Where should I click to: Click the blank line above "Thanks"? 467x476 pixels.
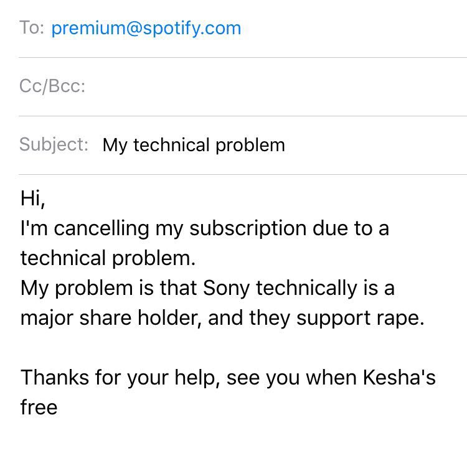187,348
